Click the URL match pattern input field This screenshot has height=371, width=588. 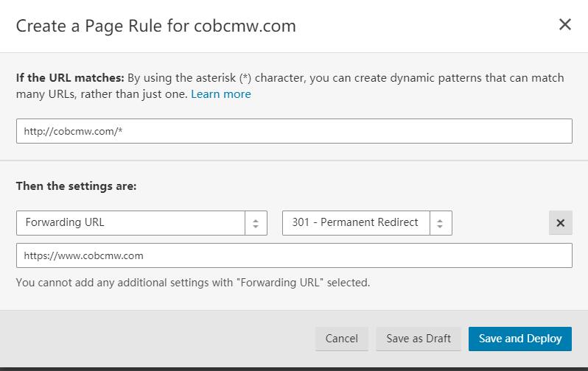click(294, 131)
